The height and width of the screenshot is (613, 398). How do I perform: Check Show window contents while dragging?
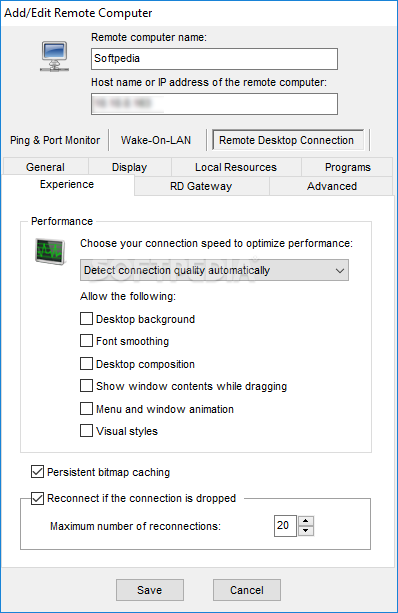[x=86, y=386]
